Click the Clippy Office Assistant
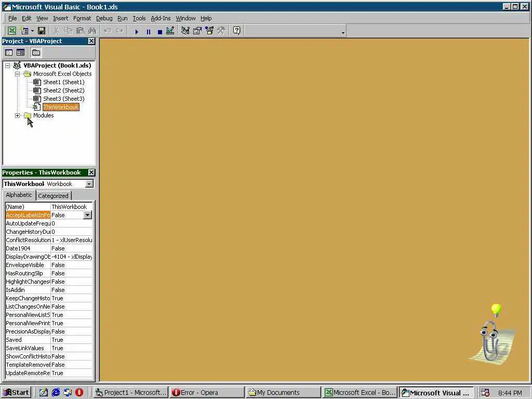This screenshot has width=532, height=399. pos(491,343)
